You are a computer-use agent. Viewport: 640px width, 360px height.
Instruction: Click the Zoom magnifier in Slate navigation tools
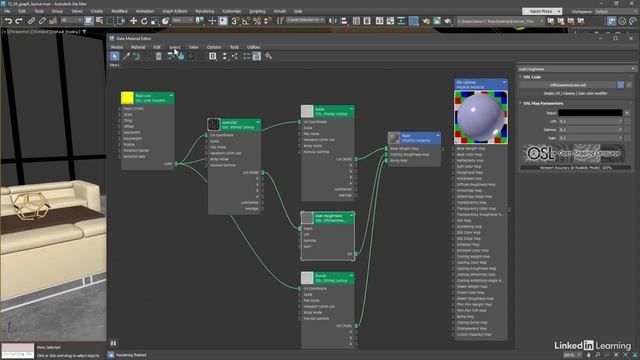pyautogui.click(x=598, y=355)
